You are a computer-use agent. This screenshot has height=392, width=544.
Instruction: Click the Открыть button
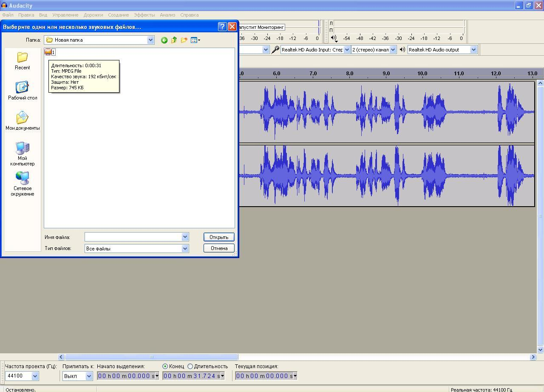click(x=219, y=237)
